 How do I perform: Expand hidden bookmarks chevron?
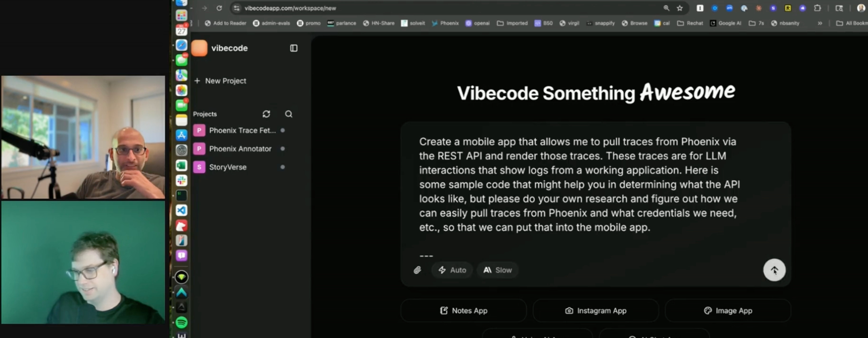pyautogui.click(x=820, y=23)
